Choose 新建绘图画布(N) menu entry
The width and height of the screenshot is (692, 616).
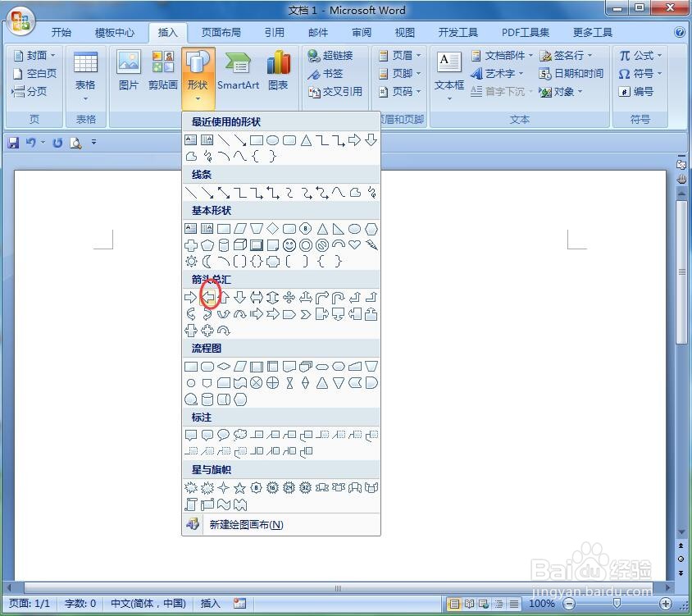click(x=281, y=525)
